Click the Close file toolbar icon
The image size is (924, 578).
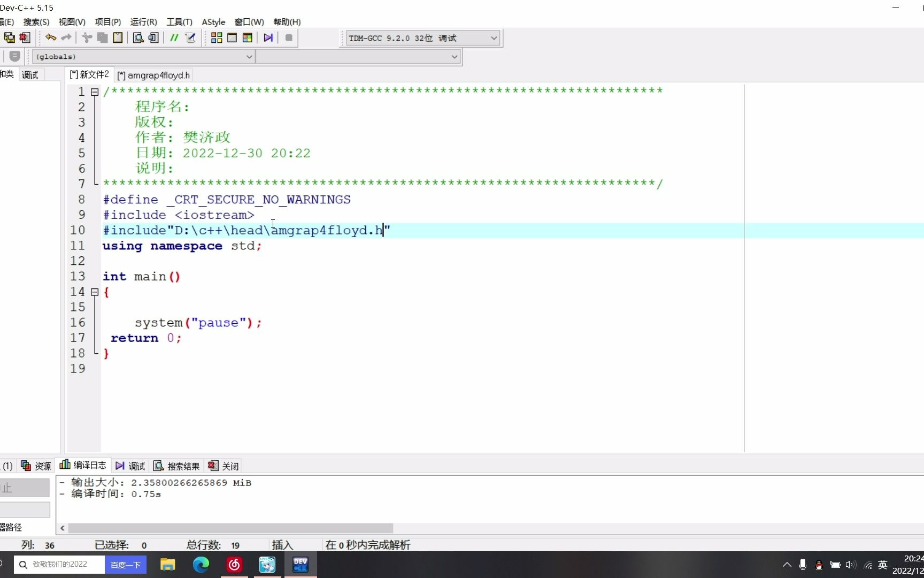(x=25, y=37)
